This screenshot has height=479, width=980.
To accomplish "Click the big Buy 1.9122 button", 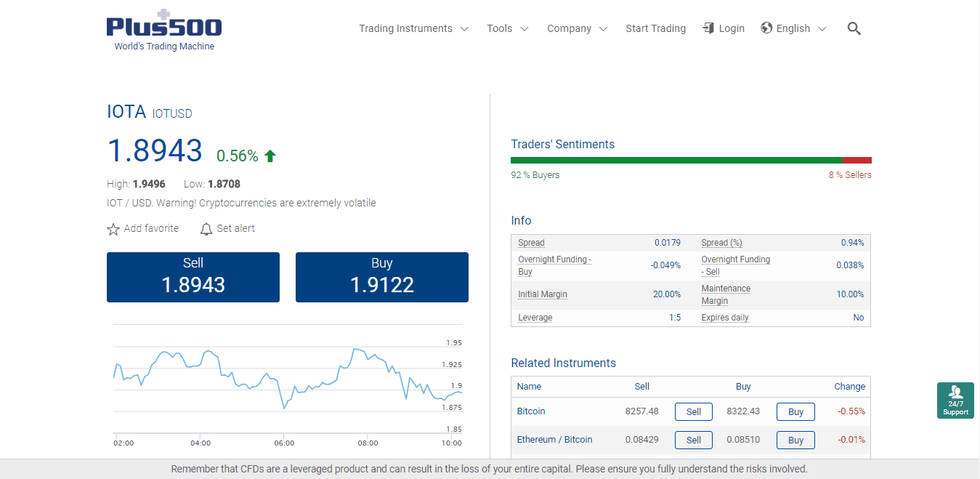I will coord(382,277).
